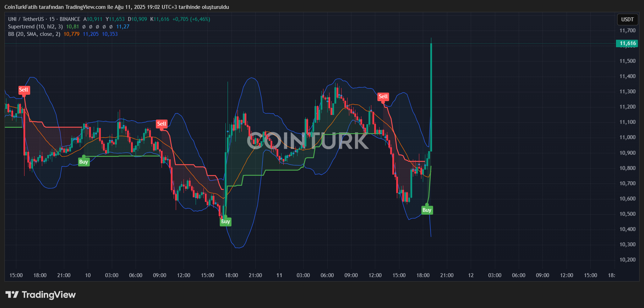Click the 10,400 price axis label
Image resolution: width=644 pixels, height=308 pixels.
coord(628,229)
